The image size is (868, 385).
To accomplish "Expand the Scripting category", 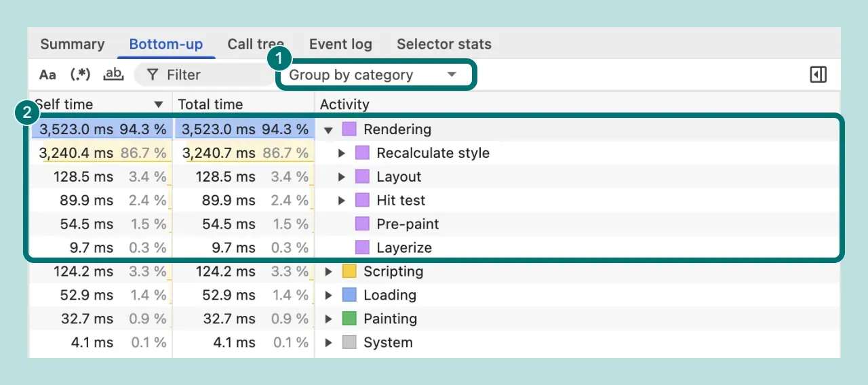I will [329, 272].
